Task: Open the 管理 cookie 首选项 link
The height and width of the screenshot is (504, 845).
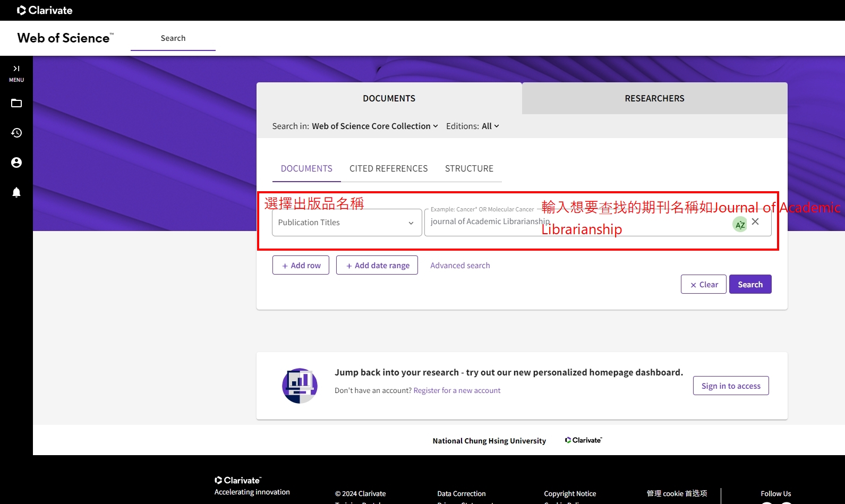Action: tap(677, 494)
